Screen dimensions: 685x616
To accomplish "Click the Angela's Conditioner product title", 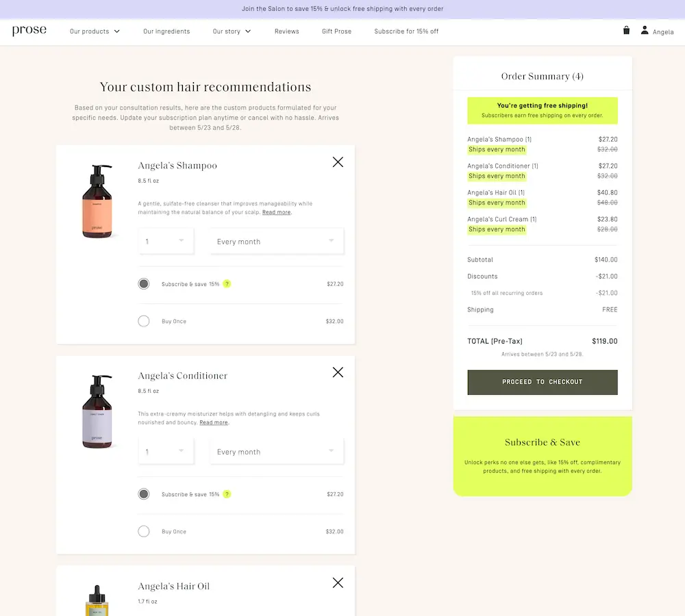I will (183, 376).
